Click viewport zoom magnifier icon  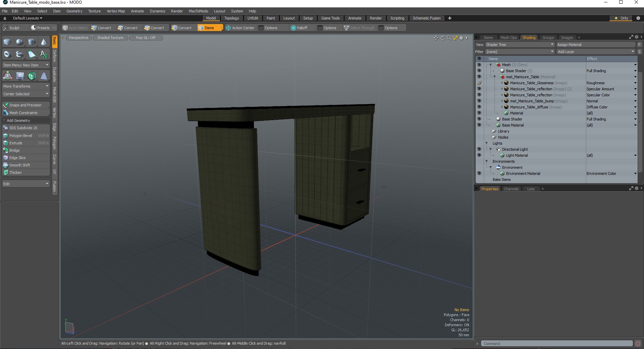coord(449,38)
